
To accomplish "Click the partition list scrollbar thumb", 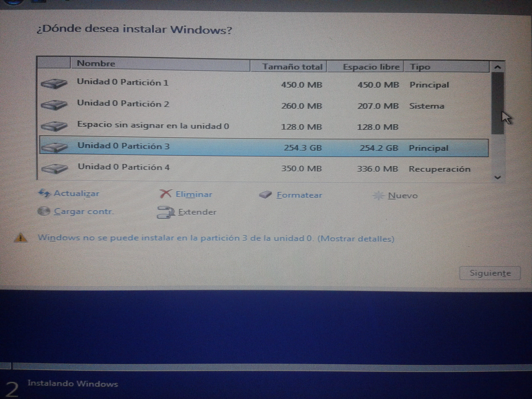I will click(x=498, y=103).
